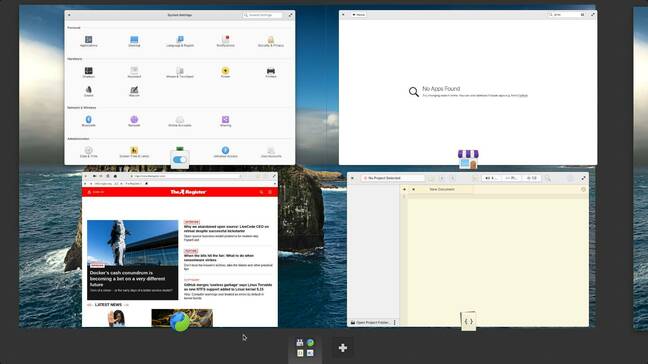Open Date & Time settings

click(x=88, y=152)
